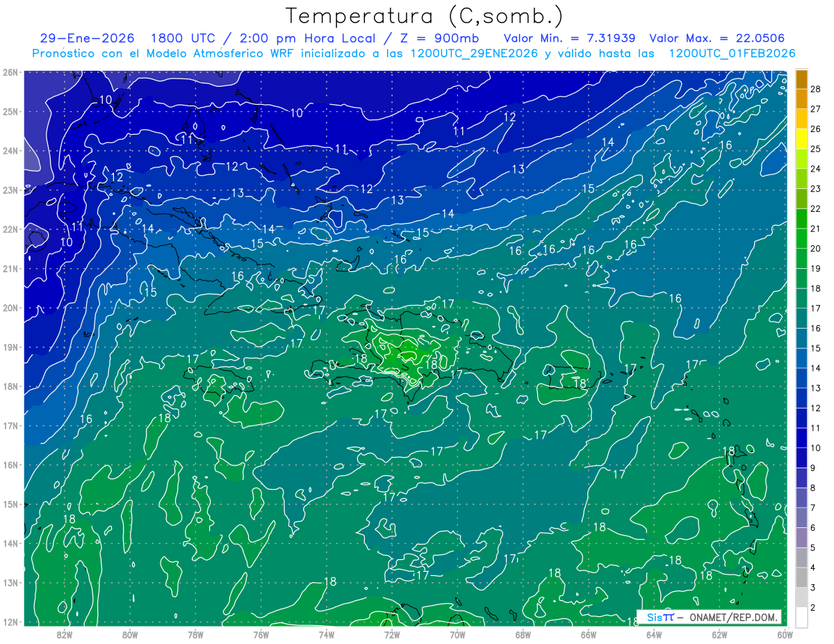Click the '22N' latitude axis label
This screenshot has width=834, height=644.
[x=10, y=229]
